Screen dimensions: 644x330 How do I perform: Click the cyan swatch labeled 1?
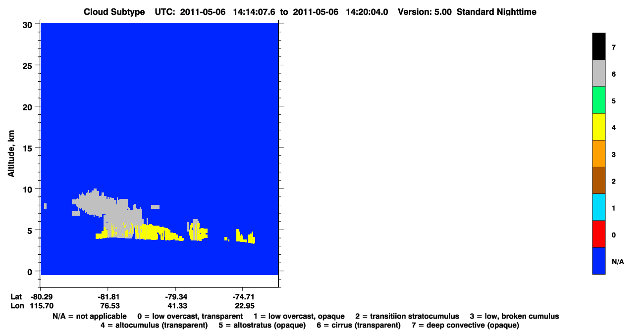pyautogui.click(x=598, y=207)
